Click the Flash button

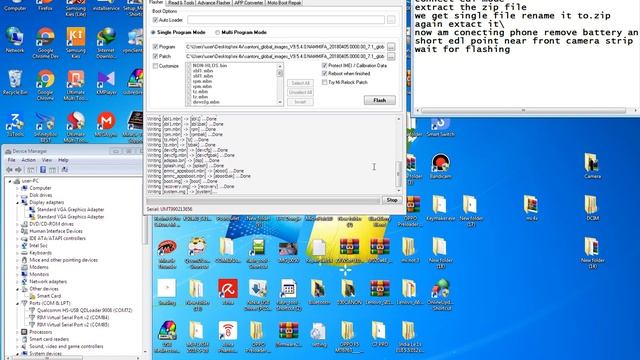(380, 100)
